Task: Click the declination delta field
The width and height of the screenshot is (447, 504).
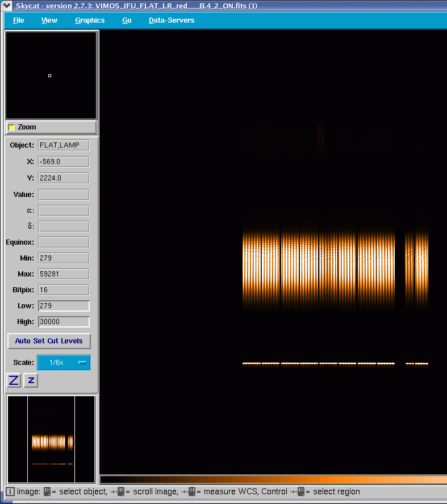Action: point(64,226)
